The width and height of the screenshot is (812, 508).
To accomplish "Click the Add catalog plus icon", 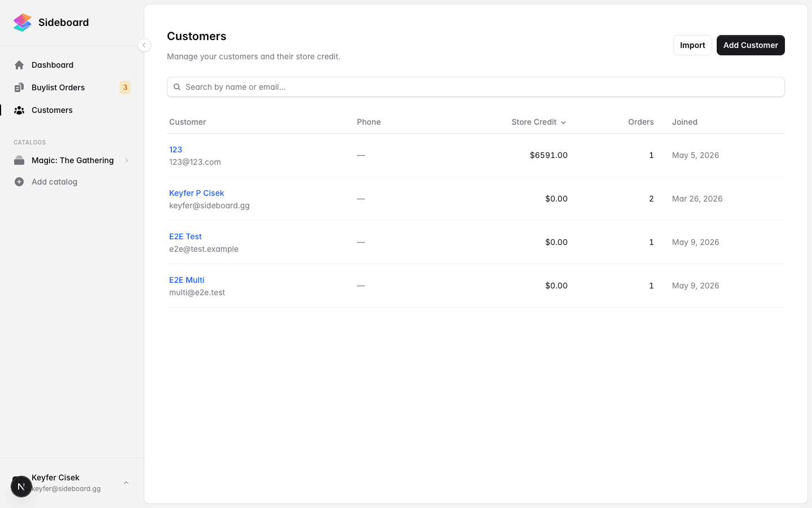I will 19,182.
